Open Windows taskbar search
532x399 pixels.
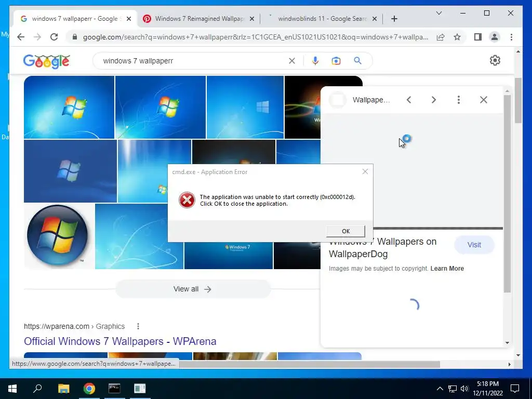pos(37,389)
